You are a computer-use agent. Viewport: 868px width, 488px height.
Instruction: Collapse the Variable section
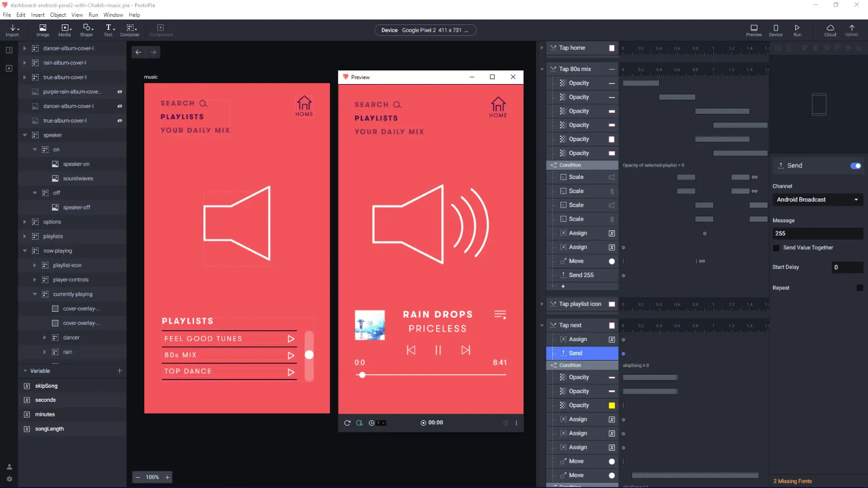pyautogui.click(x=25, y=371)
